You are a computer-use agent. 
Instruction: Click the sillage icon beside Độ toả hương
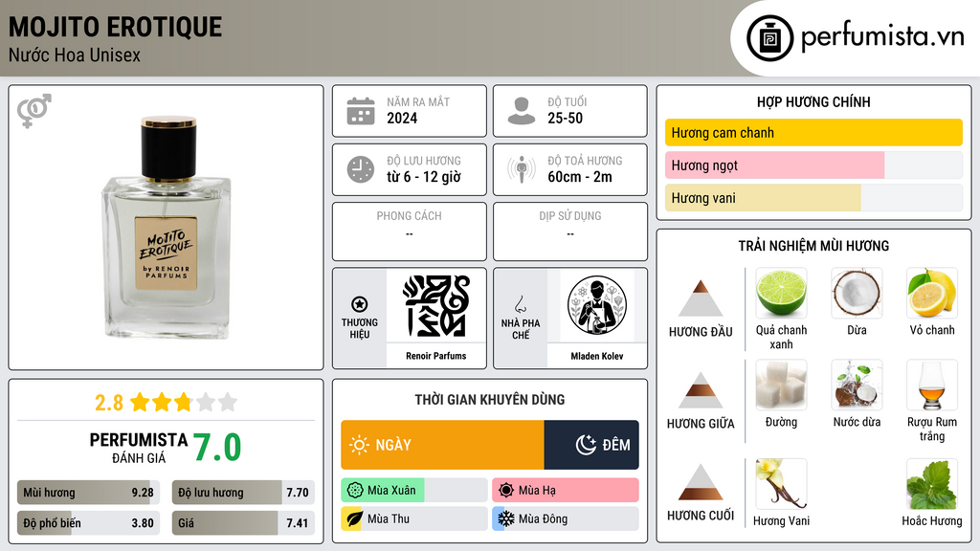522,169
